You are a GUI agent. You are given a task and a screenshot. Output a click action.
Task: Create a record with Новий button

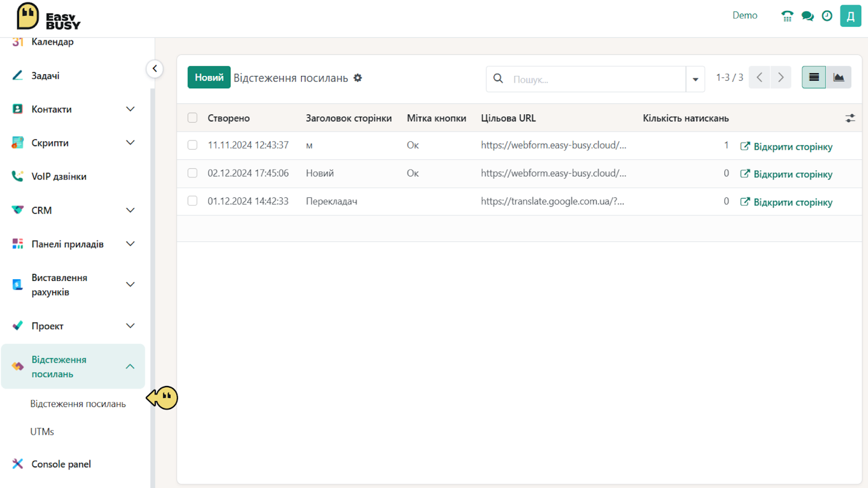click(209, 78)
